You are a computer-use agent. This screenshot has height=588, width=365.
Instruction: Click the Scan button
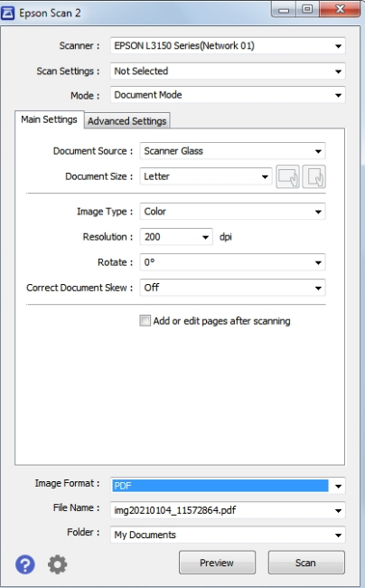[x=306, y=563]
